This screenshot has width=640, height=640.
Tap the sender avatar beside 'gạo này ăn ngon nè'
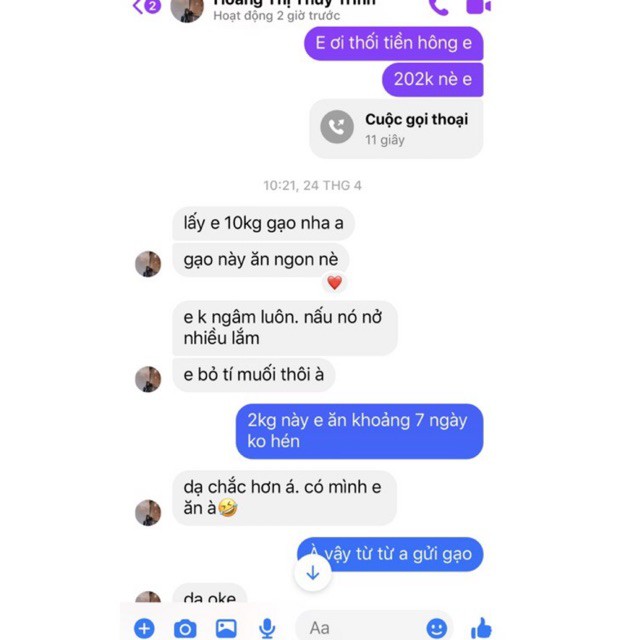coord(148,264)
